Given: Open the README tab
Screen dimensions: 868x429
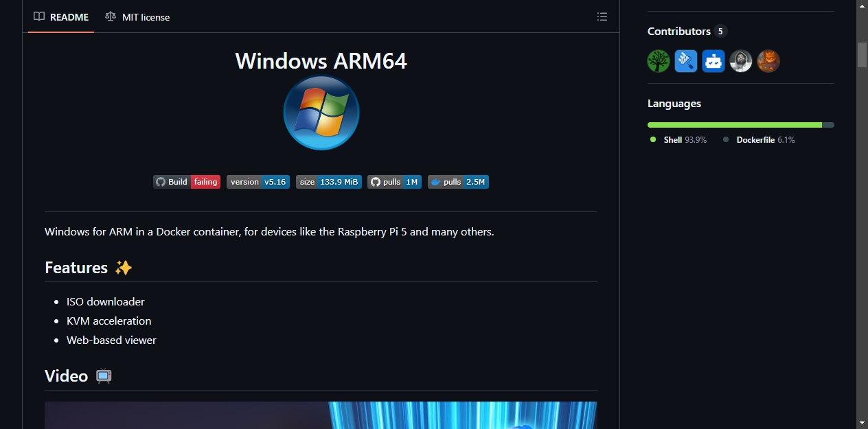Looking at the screenshot, I should click(x=61, y=17).
